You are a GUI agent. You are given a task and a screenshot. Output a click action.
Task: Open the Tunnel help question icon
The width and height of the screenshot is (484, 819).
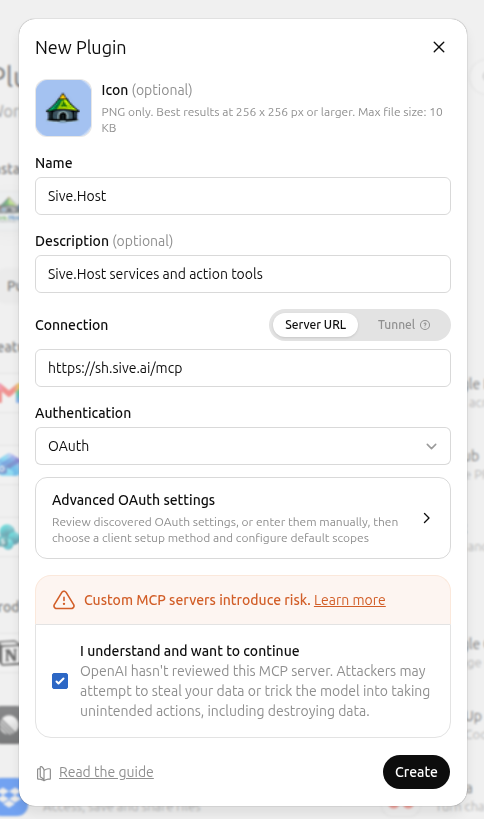[x=425, y=325]
